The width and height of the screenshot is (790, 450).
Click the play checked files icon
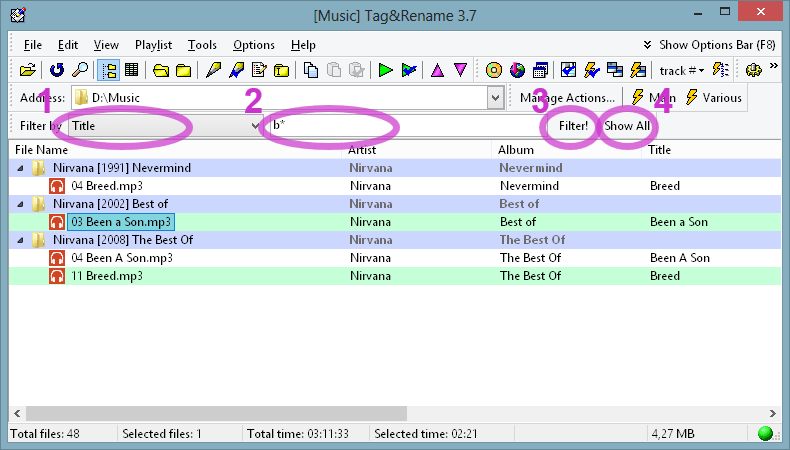[409, 70]
